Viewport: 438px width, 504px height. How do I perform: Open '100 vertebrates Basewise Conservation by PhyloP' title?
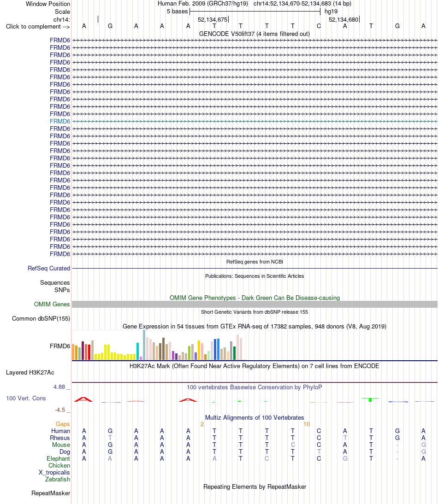255,387
